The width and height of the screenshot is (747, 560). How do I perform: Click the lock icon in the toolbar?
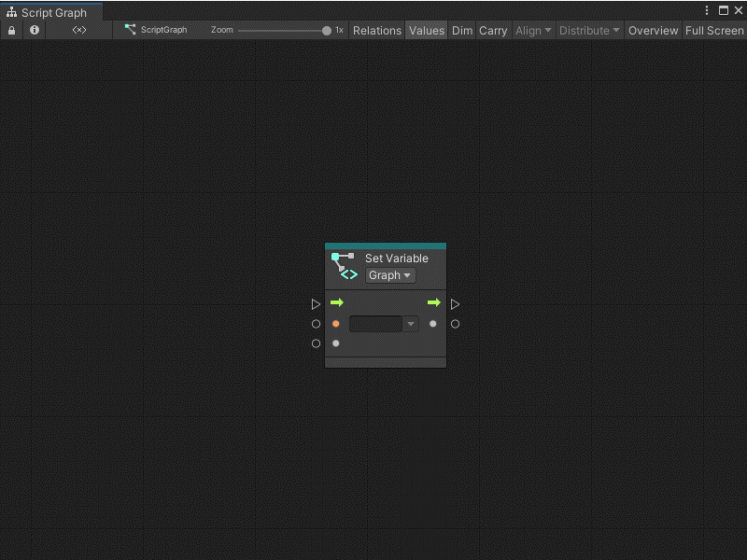click(11, 31)
